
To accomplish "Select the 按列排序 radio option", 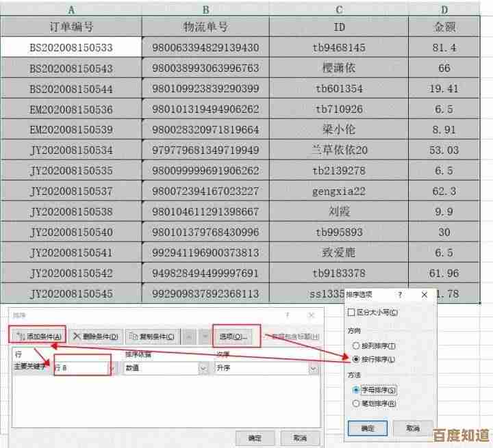I will click(355, 346).
